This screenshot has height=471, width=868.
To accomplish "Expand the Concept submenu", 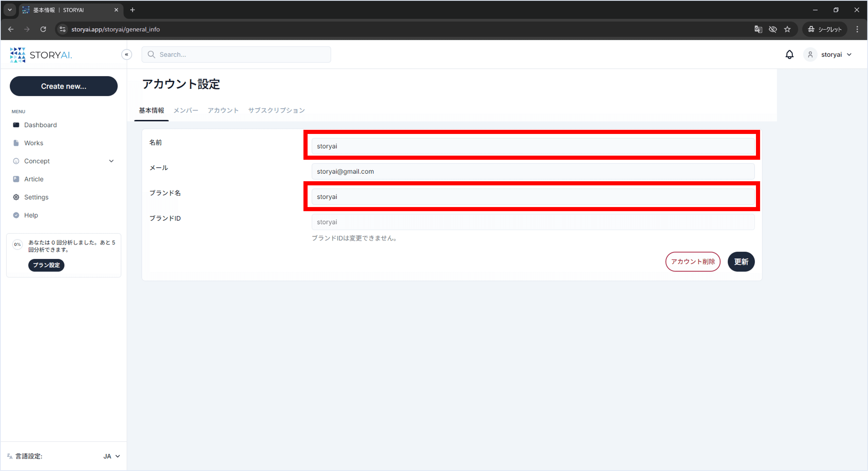I will tap(111, 161).
